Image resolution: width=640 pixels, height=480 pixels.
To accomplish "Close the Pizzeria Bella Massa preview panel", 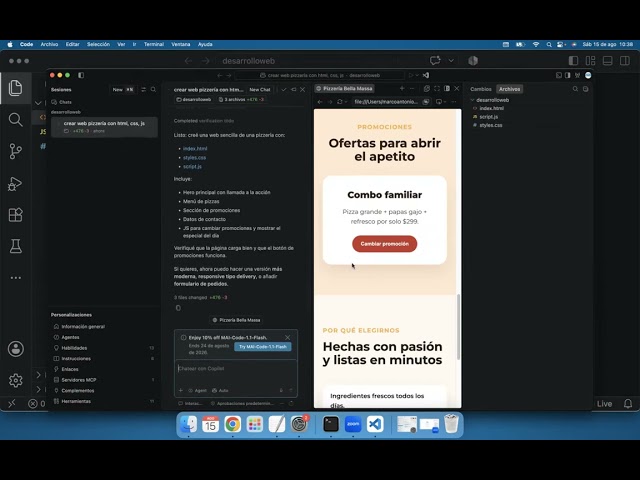I will pyautogui.click(x=457, y=89).
